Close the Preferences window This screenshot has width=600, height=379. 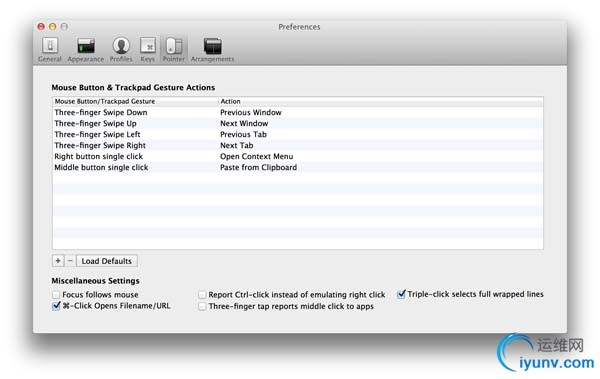tap(41, 26)
